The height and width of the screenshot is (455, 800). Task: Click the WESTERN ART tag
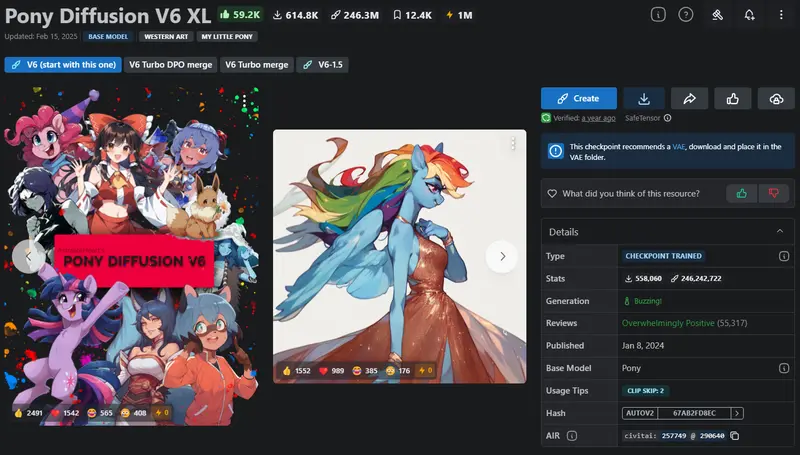click(166, 37)
